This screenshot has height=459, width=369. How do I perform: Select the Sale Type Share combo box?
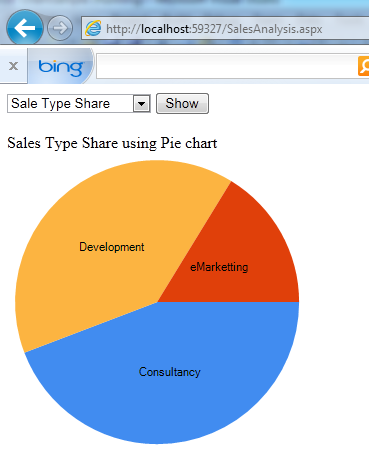tap(79, 104)
